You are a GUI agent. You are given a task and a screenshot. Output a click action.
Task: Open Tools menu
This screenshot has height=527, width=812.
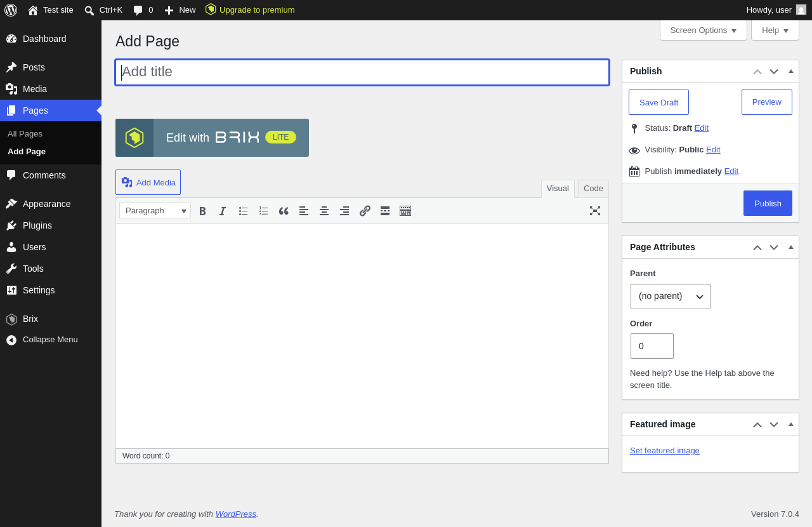pyautogui.click(x=51, y=269)
